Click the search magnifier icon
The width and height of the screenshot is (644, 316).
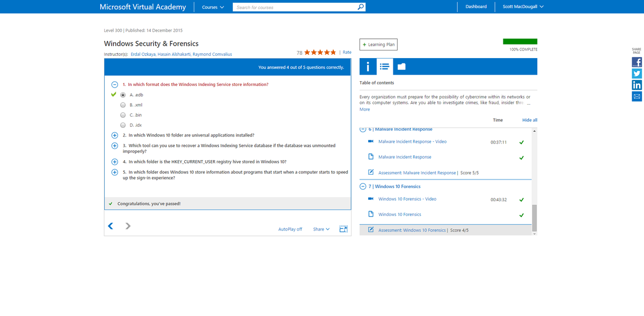(x=361, y=7)
